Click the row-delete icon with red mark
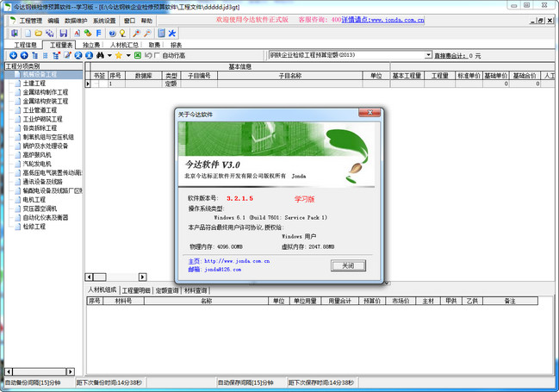This screenshot has width=559, height=392. (56, 55)
